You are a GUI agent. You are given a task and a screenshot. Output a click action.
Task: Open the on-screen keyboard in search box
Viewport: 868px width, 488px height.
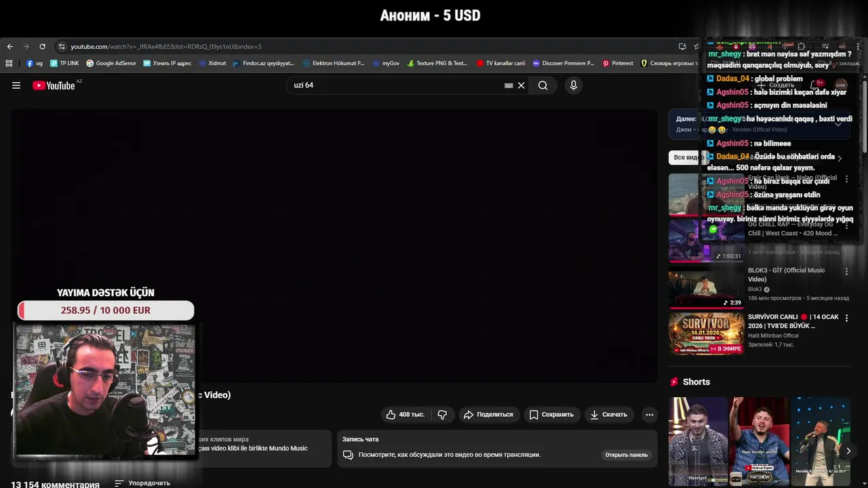pyautogui.click(x=509, y=85)
